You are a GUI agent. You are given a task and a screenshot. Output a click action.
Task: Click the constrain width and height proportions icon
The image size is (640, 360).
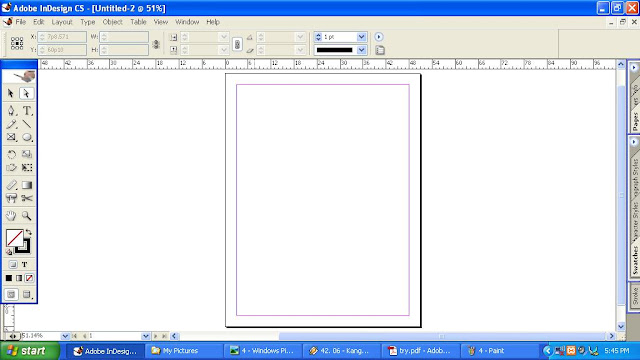(x=156, y=44)
